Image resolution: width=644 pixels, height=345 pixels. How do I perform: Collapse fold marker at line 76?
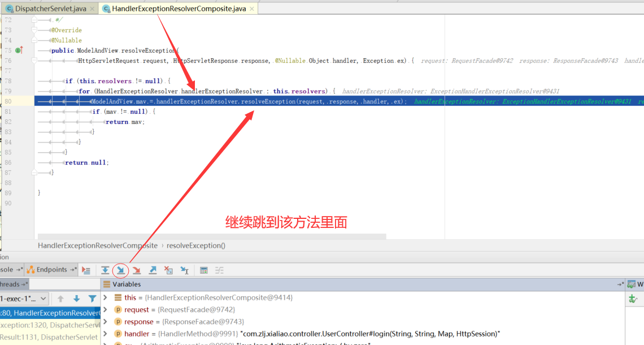(34, 61)
